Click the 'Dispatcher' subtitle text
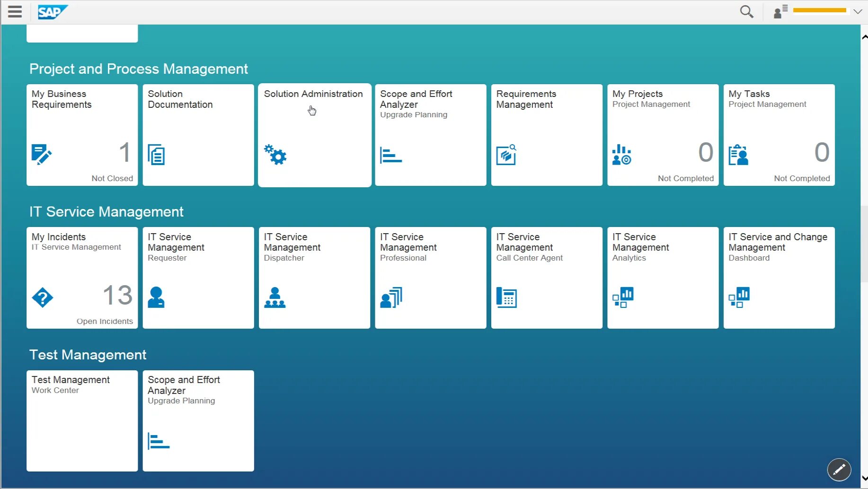Viewport: 868px width, 489px height. pos(284,258)
